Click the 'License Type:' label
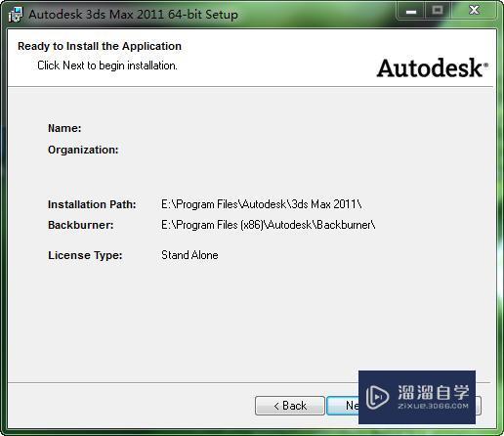This screenshot has width=504, height=436. (85, 255)
